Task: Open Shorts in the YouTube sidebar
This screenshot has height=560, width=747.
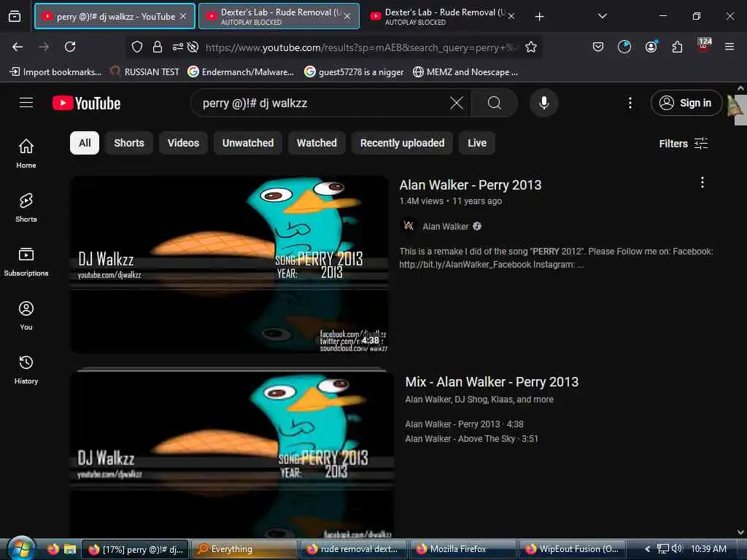Action: click(x=26, y=208)
